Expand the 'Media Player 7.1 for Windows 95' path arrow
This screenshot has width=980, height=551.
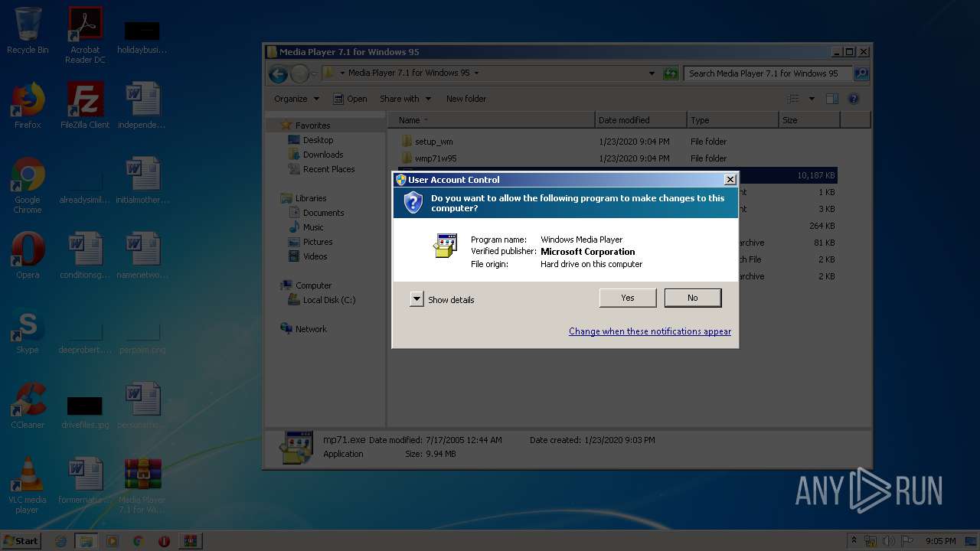click(476, 73)
